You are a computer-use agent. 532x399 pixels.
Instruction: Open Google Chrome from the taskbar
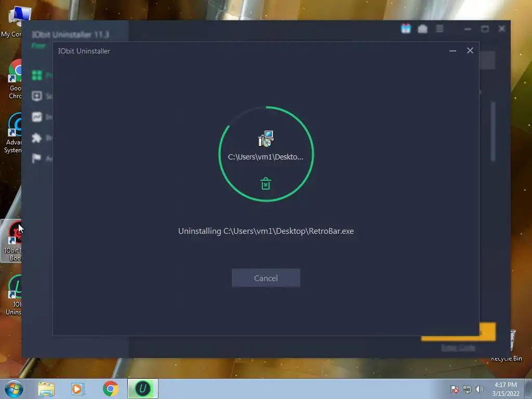tap(110, 389)
